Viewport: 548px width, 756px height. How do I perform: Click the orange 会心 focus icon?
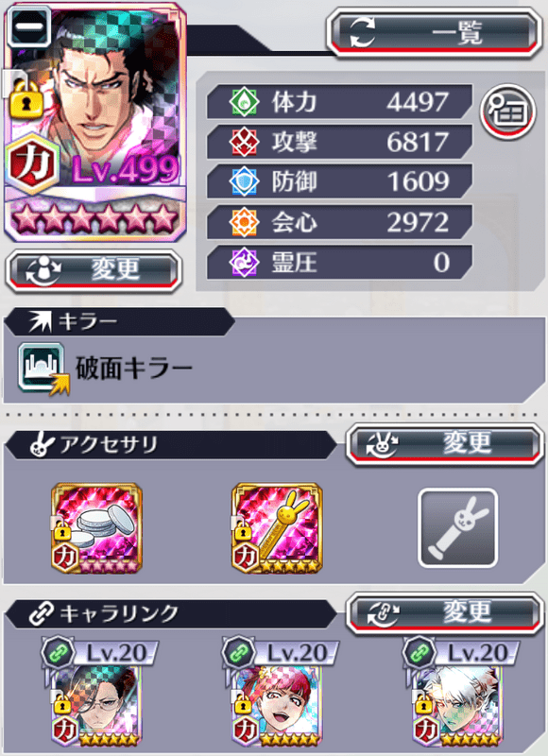[244, 222]
